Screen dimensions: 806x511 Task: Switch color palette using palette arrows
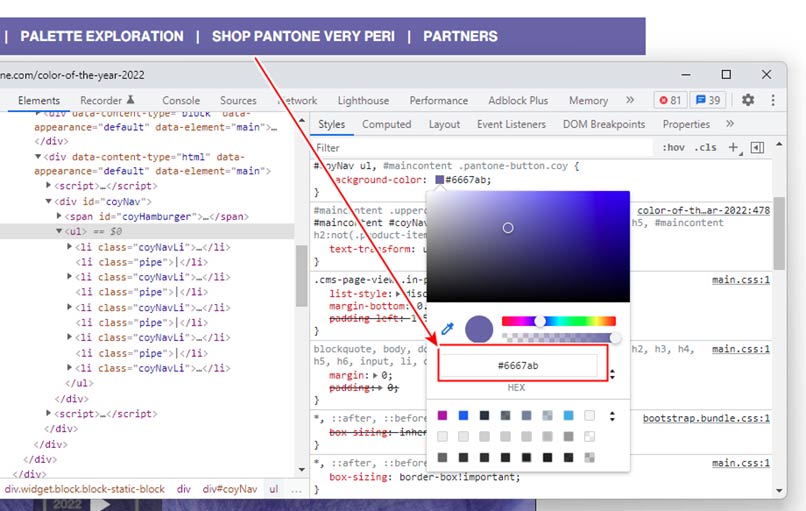(x=613, y=416)
